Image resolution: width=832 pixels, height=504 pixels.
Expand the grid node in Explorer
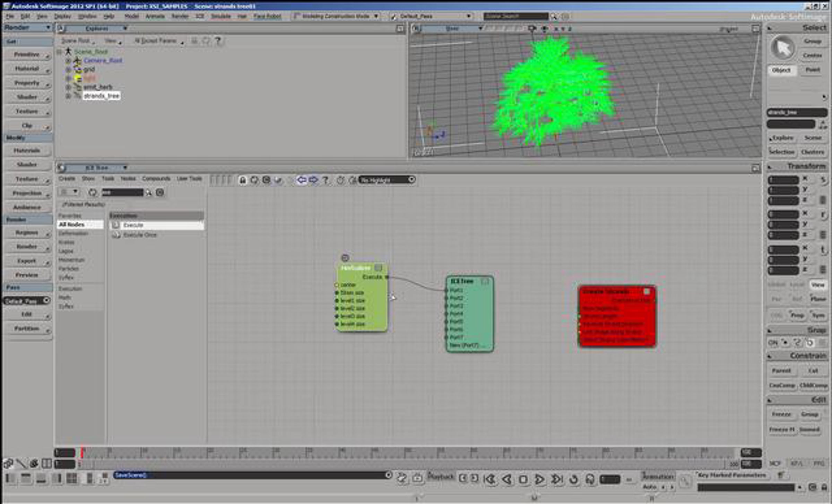(68, 69)
